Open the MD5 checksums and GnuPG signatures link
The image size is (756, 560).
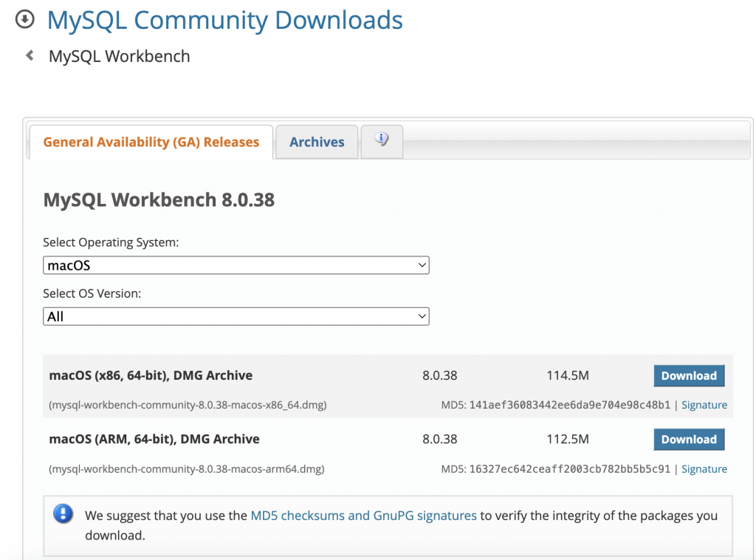pos(363,516)
